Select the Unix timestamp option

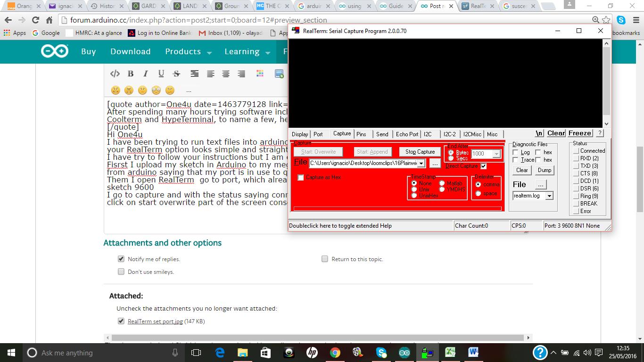[x=414, y=189]
